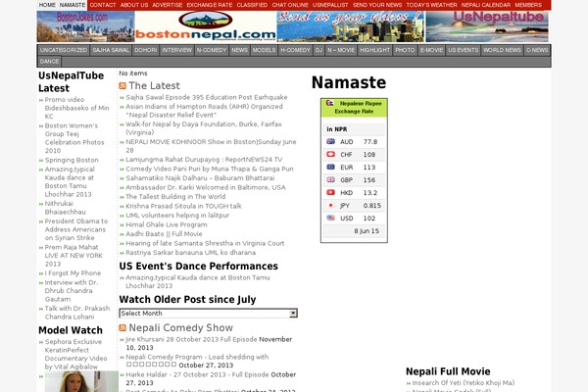Select the HIGHLIGHT category tab
The width and height of the screenshot is (588, 392).
(x=375, y=50)
